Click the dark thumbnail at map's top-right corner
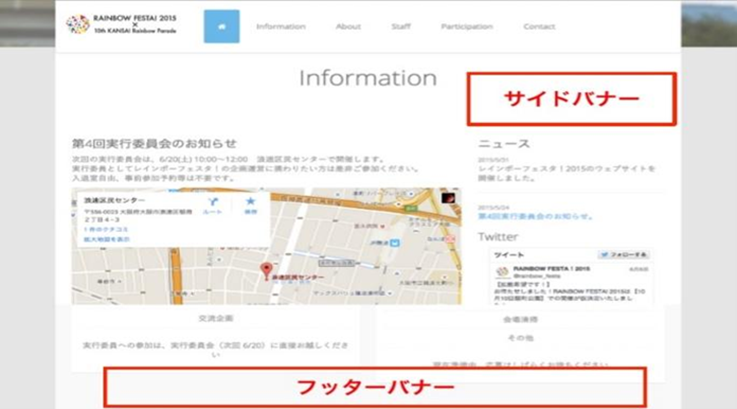The image size is (737, 409). pyautogui.click(x=449, y=197)
